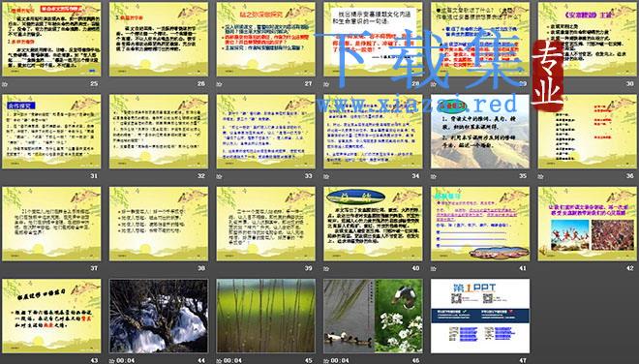Select slide 43 thumbnail
This screenshot has width=639, height=364.
(51, 316)
